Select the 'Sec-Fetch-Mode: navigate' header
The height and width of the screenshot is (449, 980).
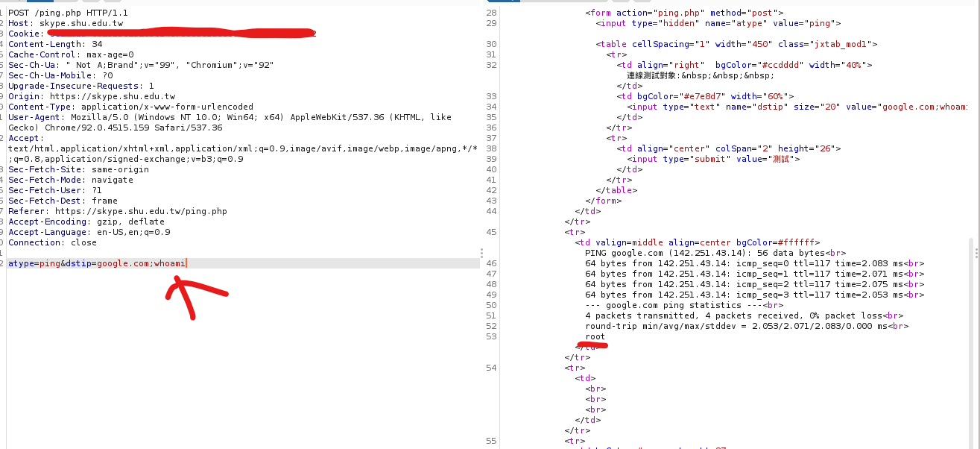coord(71,180)
